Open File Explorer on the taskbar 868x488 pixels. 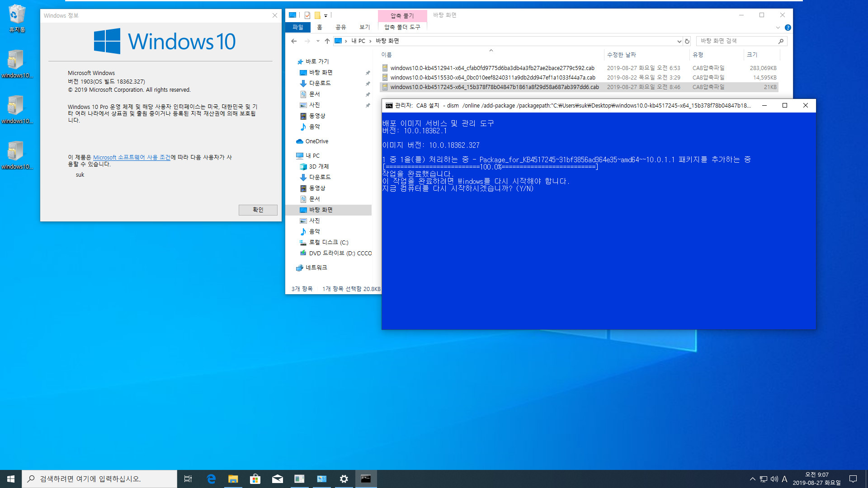(x=233, y=479)
